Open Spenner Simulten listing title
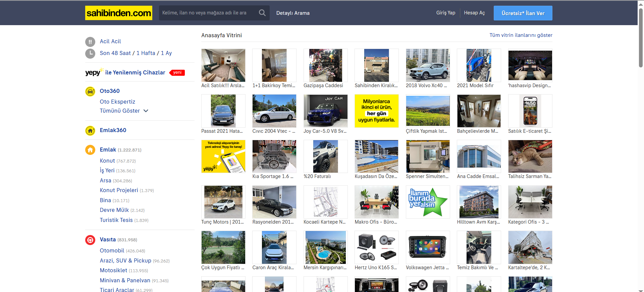Viewport: 644px width, 292px height. [427, 176]
